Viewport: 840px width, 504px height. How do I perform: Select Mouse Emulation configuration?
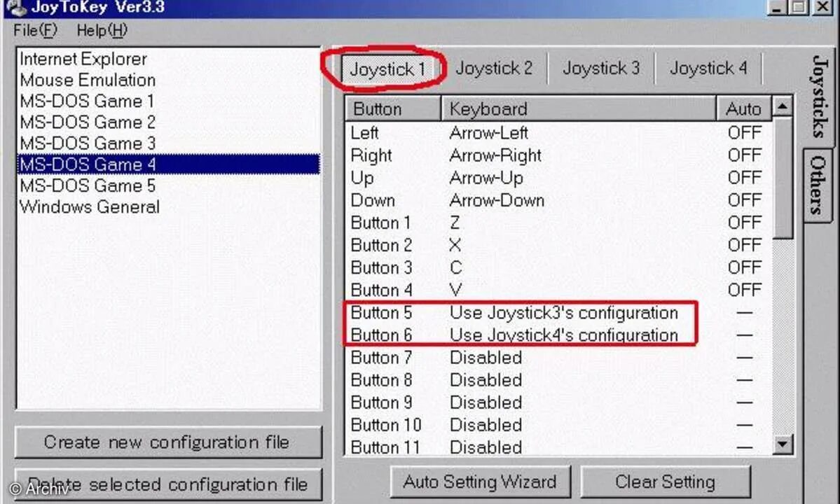coord(169,80)
